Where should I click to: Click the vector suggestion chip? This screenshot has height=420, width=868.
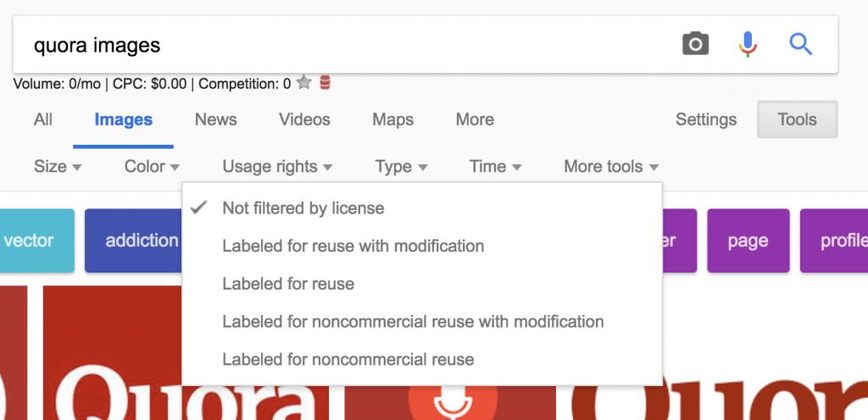[x=36, y=240]
